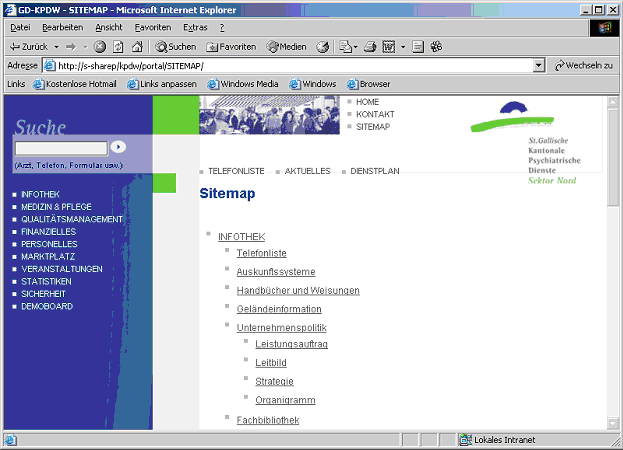This screenshot has width=623, height=450.
Task: Open the Datei menu
Action: click(20, 27)
